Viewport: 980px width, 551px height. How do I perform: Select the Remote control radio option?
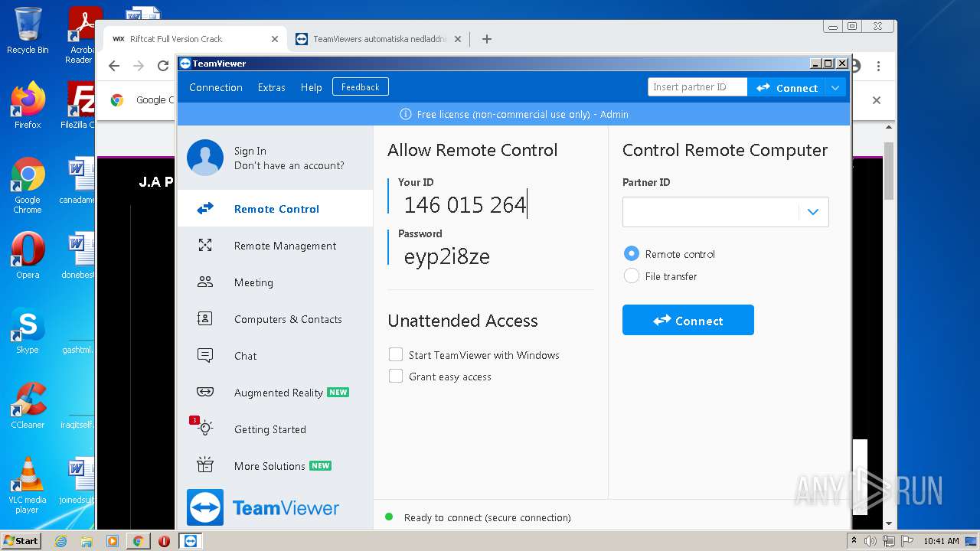632,253
